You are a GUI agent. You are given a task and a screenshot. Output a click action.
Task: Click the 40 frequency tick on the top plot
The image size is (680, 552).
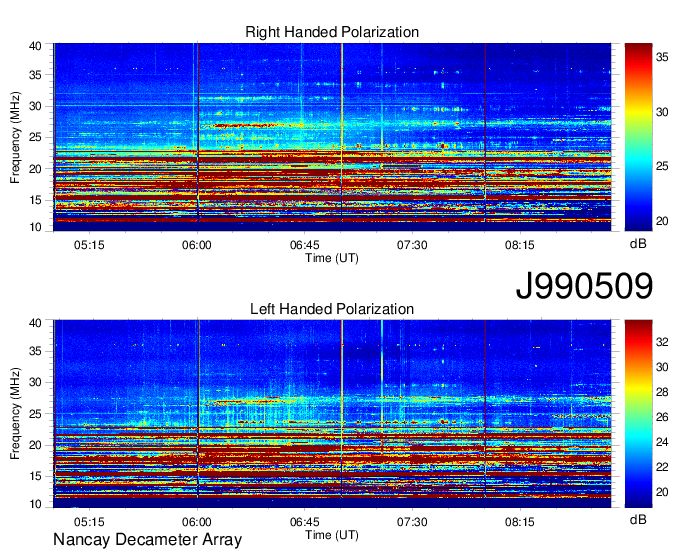[x=35, y=46]
